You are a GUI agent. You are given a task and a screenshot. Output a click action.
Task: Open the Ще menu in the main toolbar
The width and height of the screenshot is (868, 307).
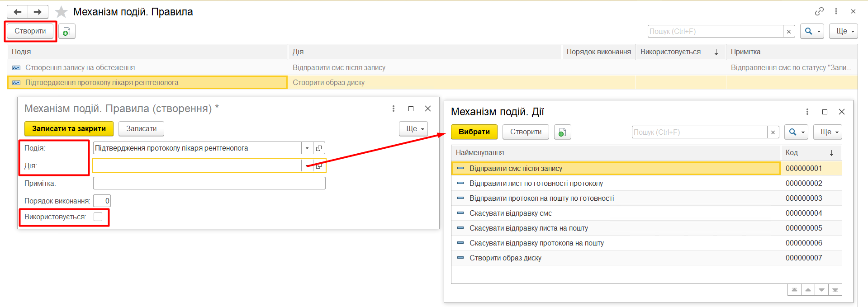coord(843,31)
